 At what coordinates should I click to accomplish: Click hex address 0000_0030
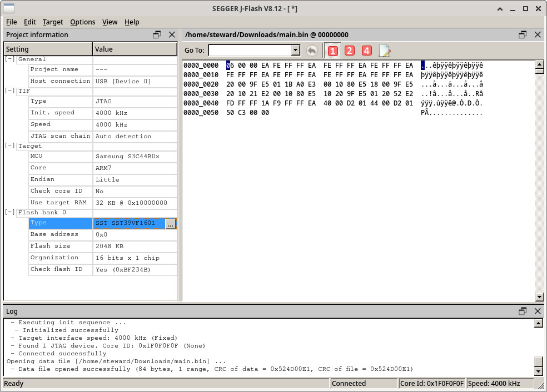tap(201, 94)
